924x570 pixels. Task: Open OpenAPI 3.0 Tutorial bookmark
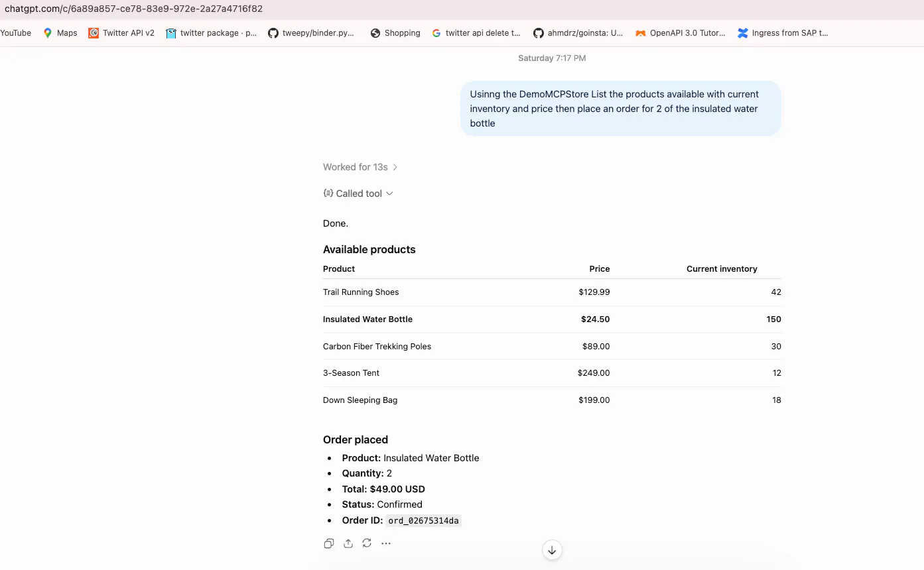pyautogui.click(x=681, y=33)
